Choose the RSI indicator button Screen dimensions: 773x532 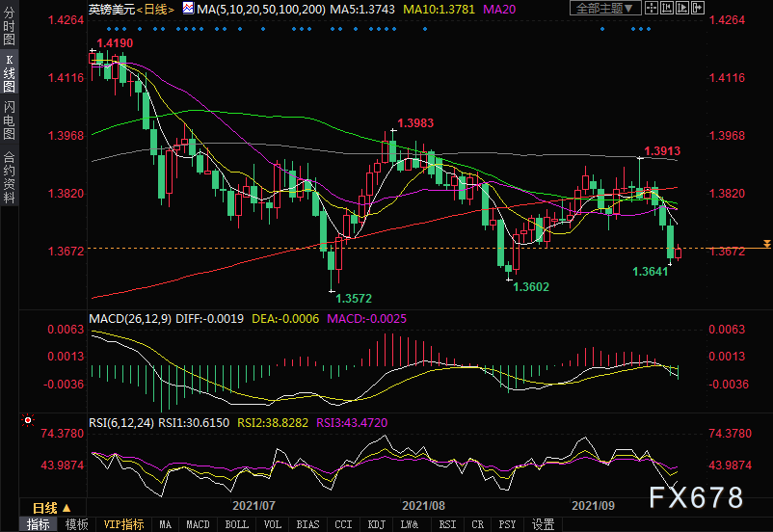tap(447, 524)
